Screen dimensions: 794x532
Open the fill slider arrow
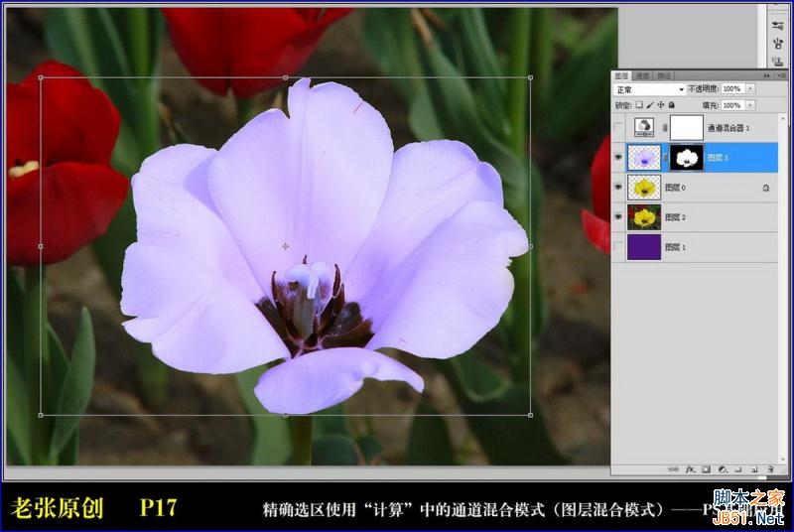pyautogui.click(x=750, y=105)
